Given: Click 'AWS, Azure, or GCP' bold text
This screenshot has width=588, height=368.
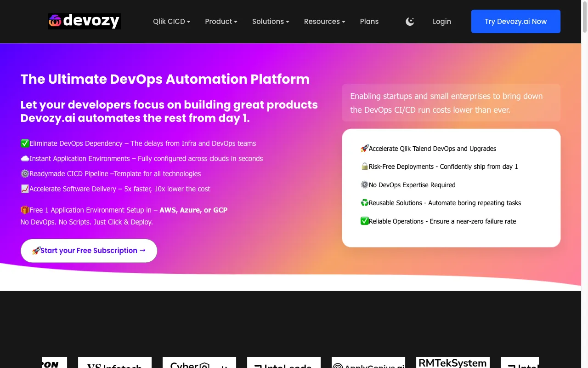Looking at the screenshot, I should [x=193, y=210].
